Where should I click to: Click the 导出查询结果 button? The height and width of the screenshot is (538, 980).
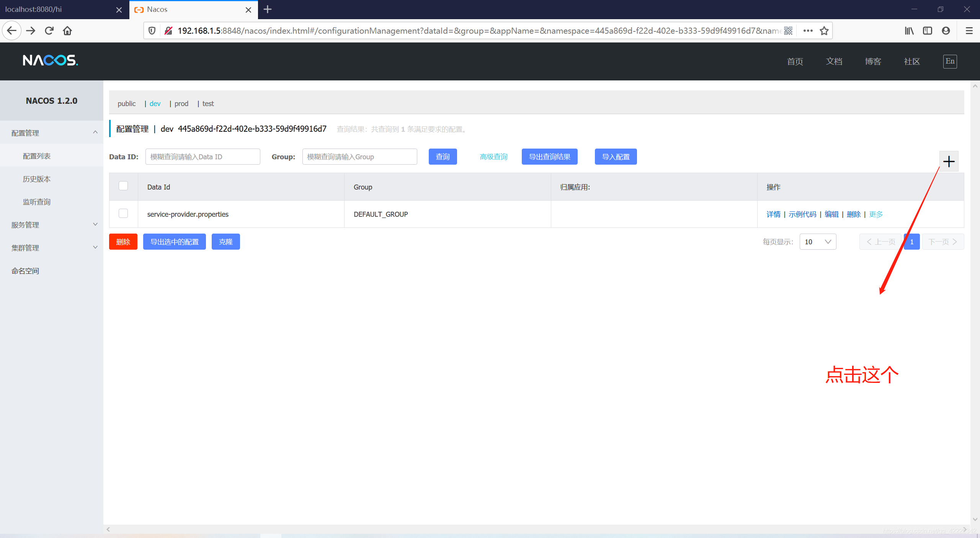[x=549, y=157]
